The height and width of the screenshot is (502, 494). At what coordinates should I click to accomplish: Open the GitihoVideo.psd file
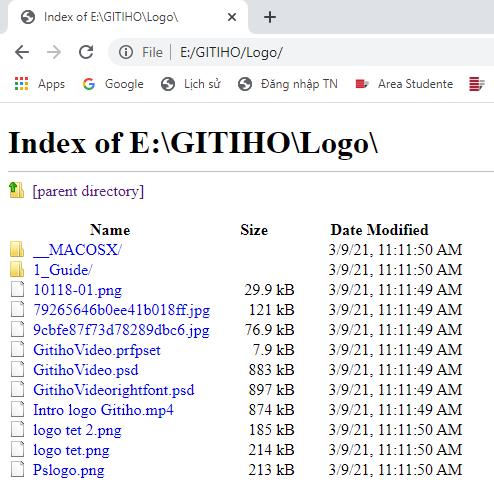(86, 370)
